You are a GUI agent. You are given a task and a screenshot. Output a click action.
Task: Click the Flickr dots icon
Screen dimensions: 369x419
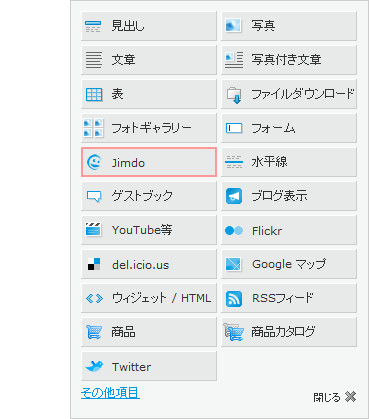tap(234, 231)
